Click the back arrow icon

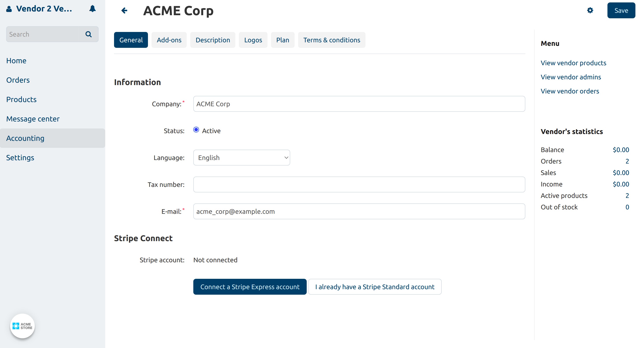tap(124, 11)
